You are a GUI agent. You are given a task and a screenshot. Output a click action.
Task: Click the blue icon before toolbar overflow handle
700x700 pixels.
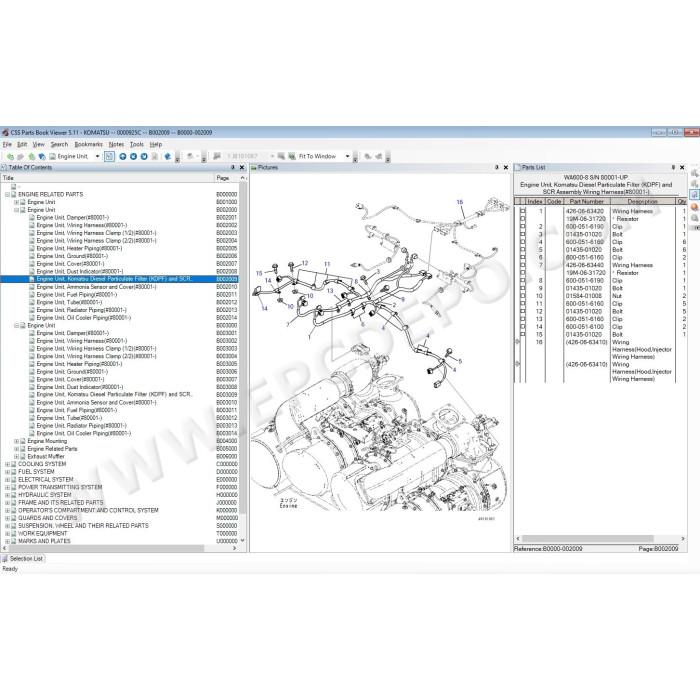point(168,157)
